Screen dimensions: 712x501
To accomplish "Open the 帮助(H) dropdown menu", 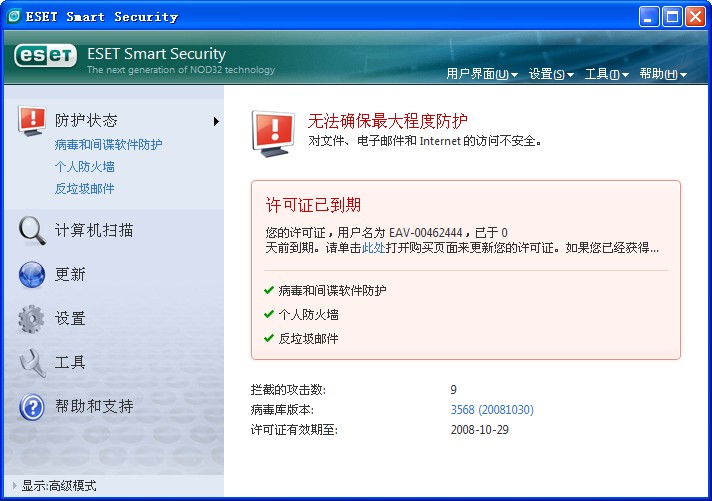I will coord(663,74).
